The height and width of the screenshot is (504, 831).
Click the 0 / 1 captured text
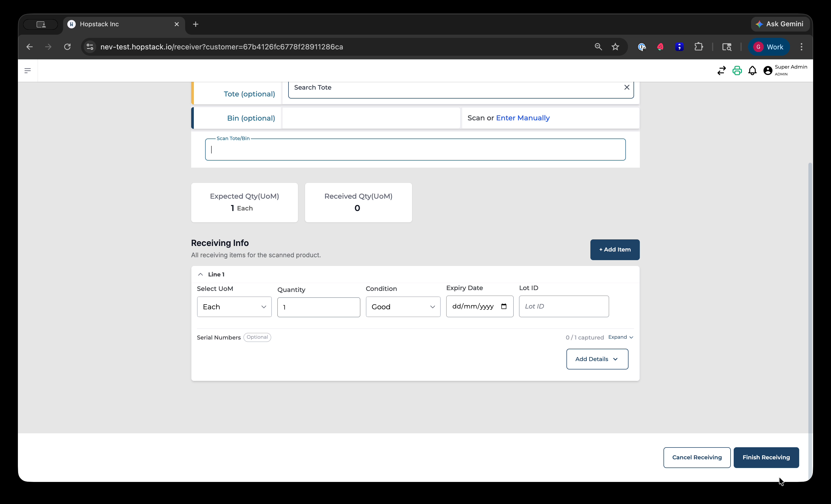click(x=585, y=338)
